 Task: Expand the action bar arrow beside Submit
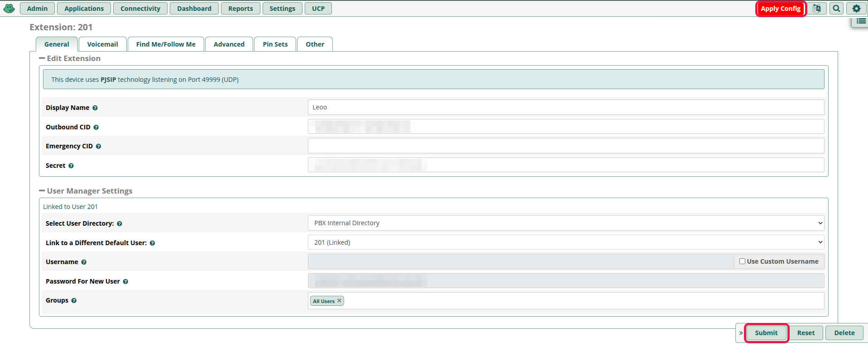(741, 333)
